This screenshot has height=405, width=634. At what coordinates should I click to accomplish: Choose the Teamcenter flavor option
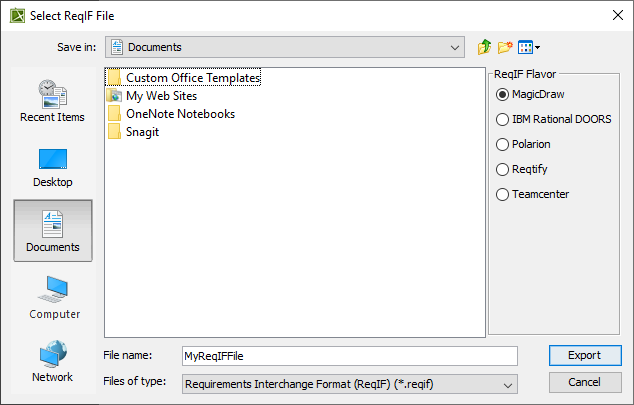pos(502,194)
